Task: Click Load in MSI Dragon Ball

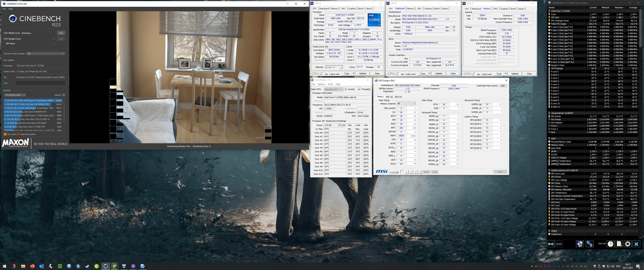Action: 435,172
